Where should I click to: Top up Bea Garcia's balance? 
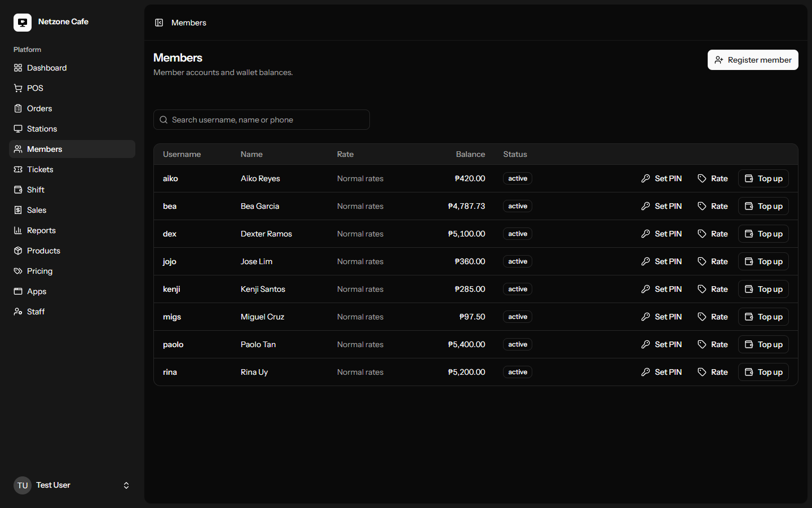click(764, 206)
